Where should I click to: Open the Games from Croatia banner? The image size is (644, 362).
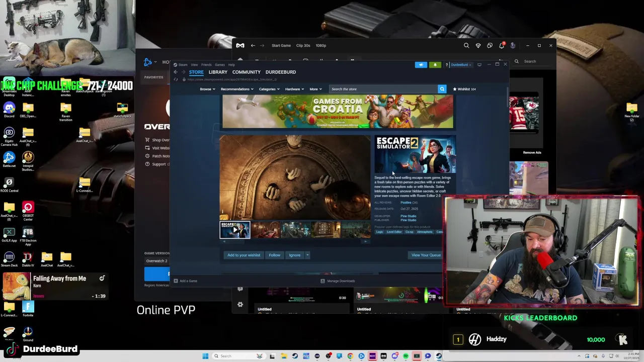[338, 112]
